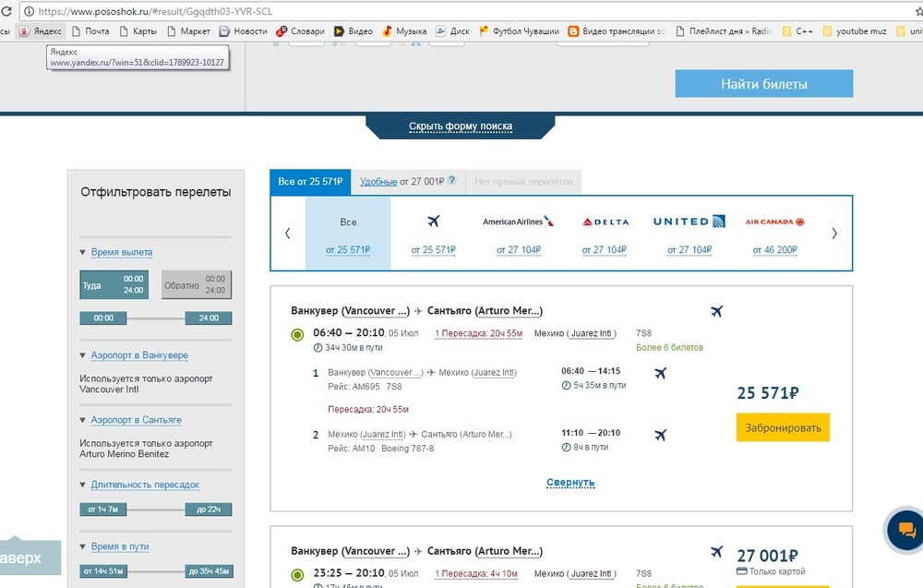923x588 pixels.
Task: Open the Видео bookmark
Action: click(x=354, y=31)
